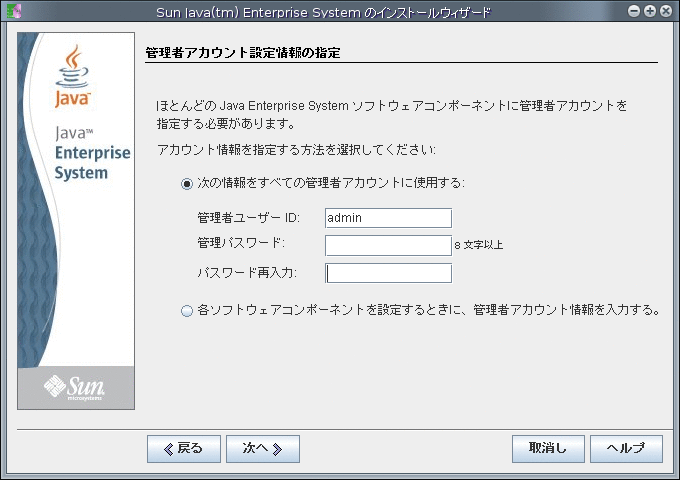
Task: Focus the パスワード再入力 input field
Action: [388, 273]
